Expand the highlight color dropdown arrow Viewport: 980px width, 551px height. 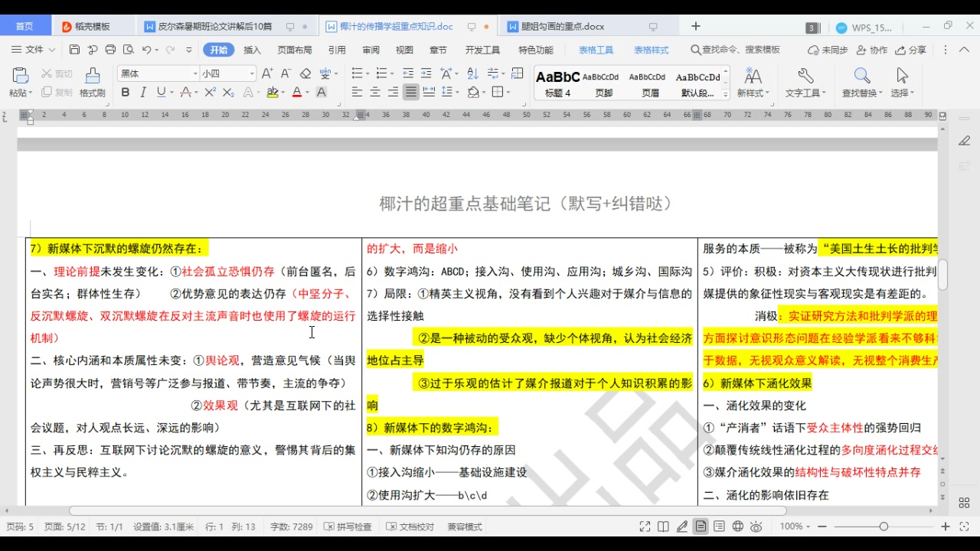coord(283,93)
